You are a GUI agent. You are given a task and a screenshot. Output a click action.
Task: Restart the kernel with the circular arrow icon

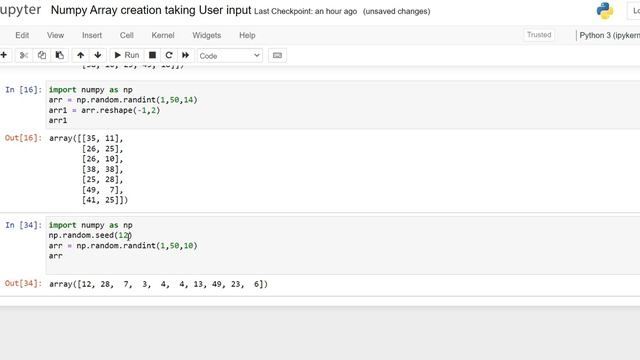point(169,55)
